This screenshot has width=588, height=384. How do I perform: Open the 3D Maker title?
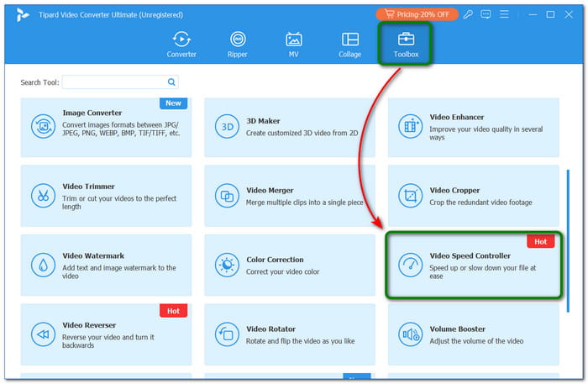(263, 121)
